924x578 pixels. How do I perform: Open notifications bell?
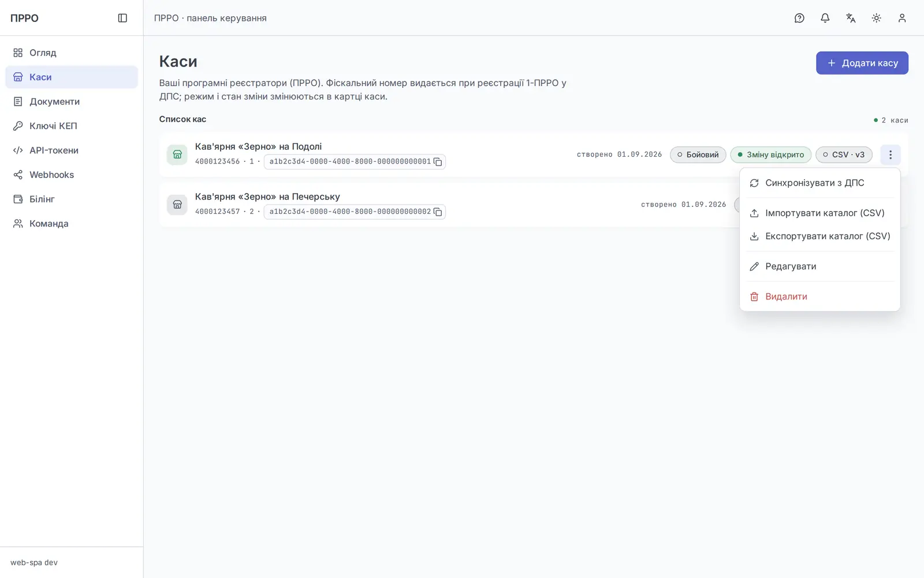pyautogui.click(x=825, y=18)
